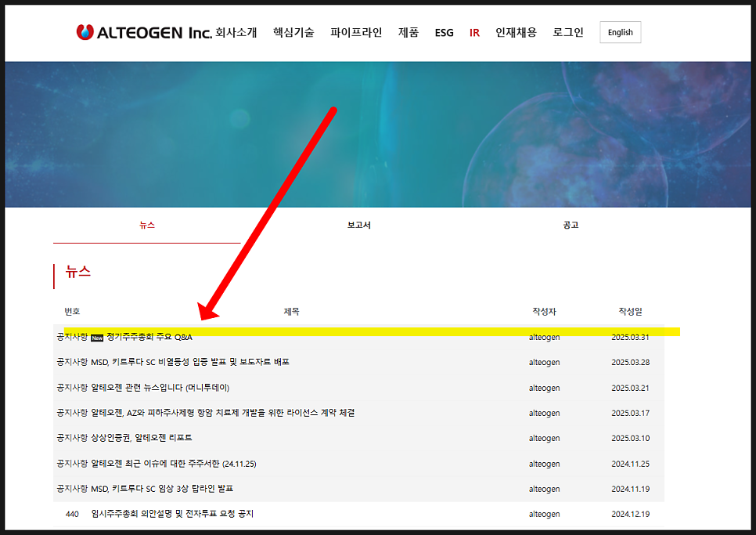Open the 인재채용 menu

point(516,32)
